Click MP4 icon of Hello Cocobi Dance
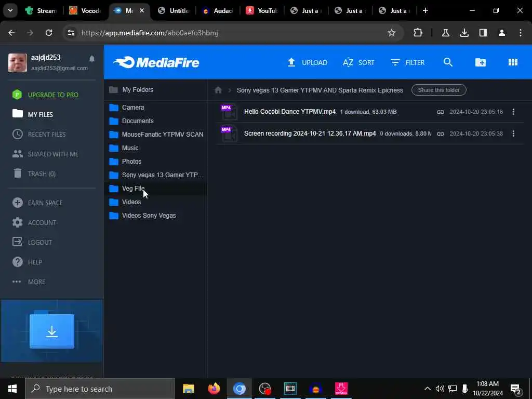 pyautogui.click(x=229, y=112)
